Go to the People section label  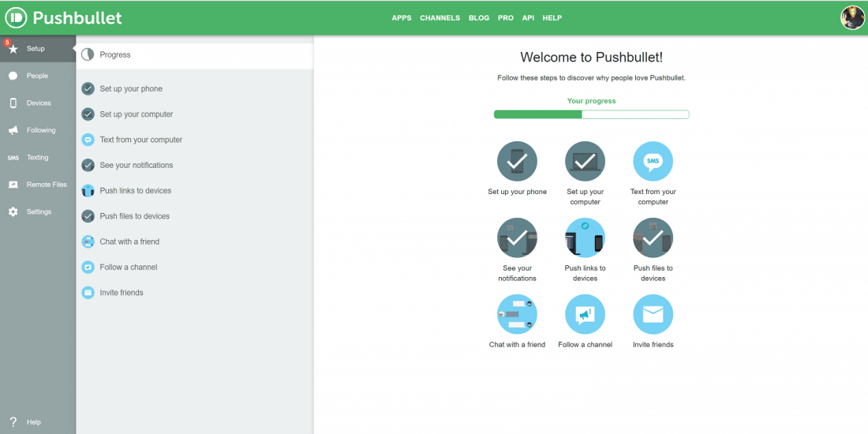click(38, 76)
